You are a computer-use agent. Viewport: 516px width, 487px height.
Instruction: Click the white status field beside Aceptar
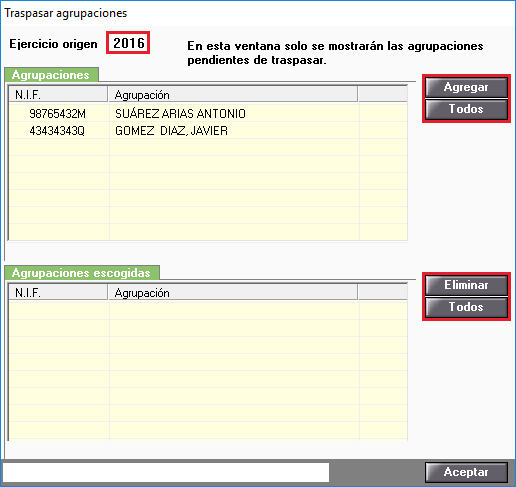point(166,472)
